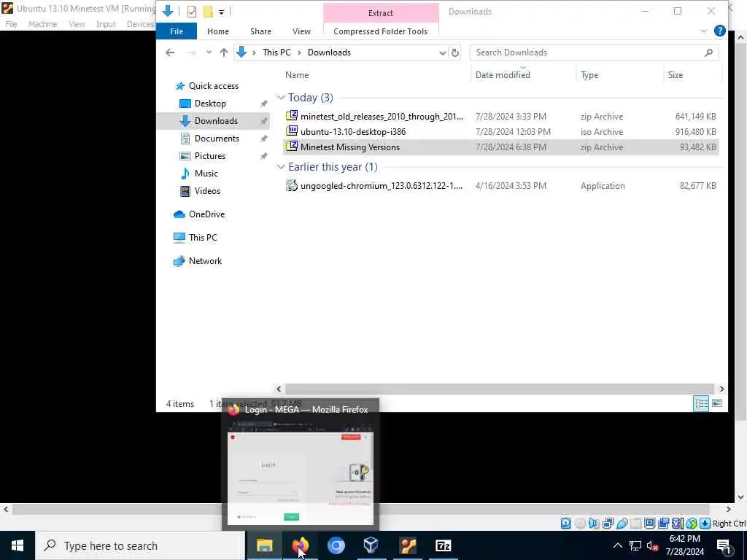Click VirtualBox hard disk status icon

(565, 524)
